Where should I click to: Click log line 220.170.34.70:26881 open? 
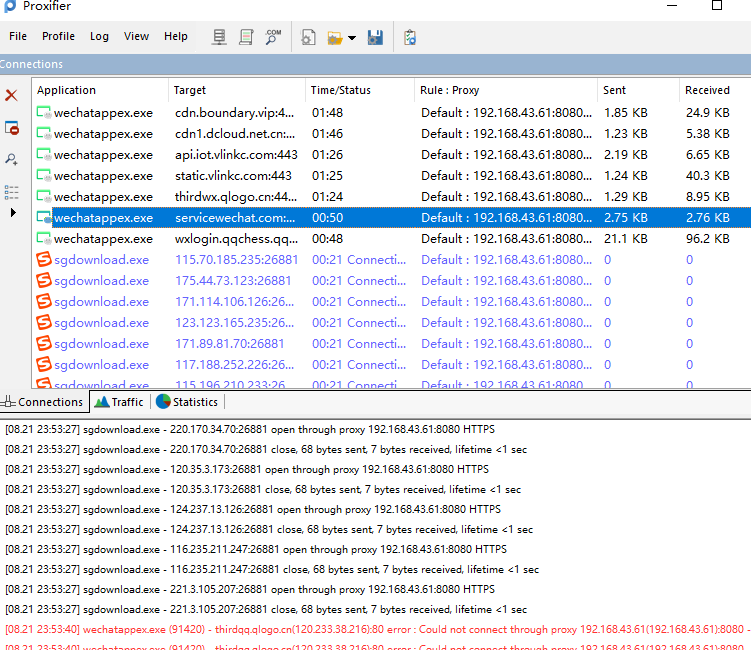pos(250,430)
